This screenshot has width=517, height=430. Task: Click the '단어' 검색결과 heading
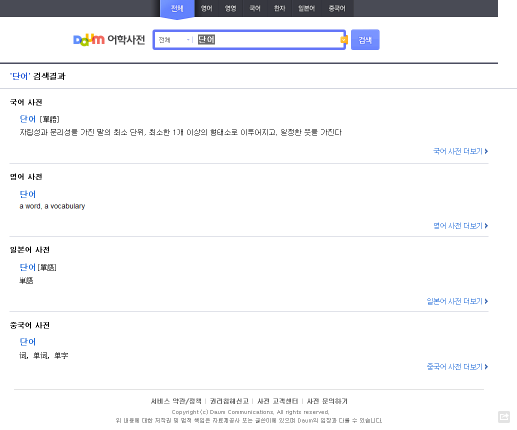pos(38,76)
